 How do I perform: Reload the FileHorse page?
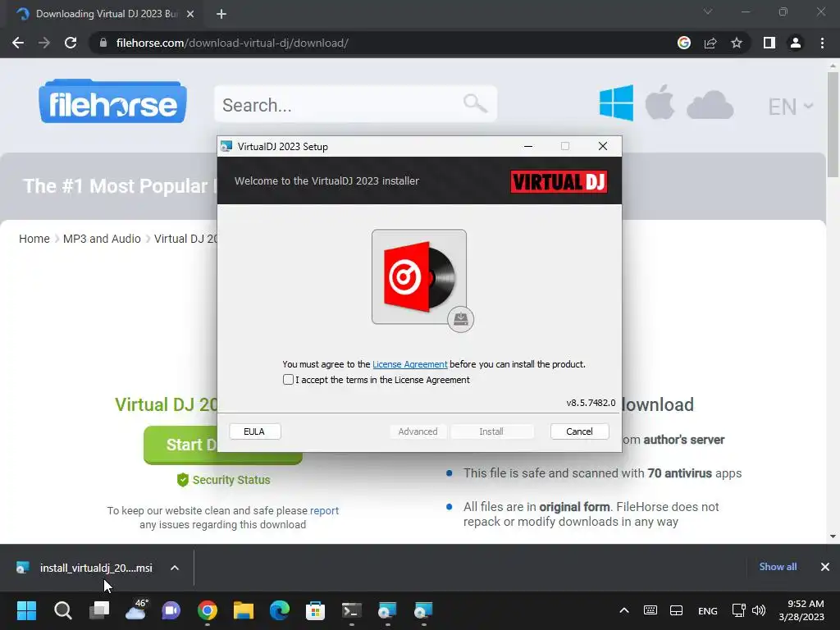[x=71, y=43]
